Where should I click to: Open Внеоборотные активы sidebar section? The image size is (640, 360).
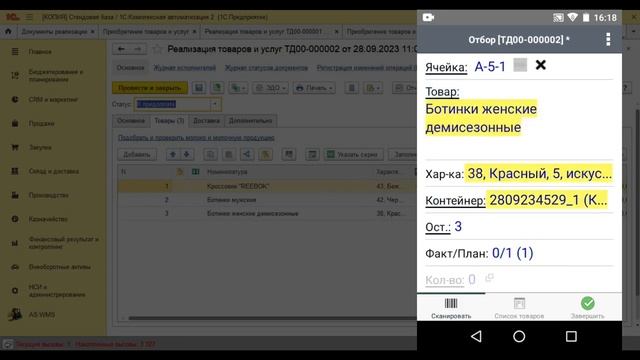(60, 267)
